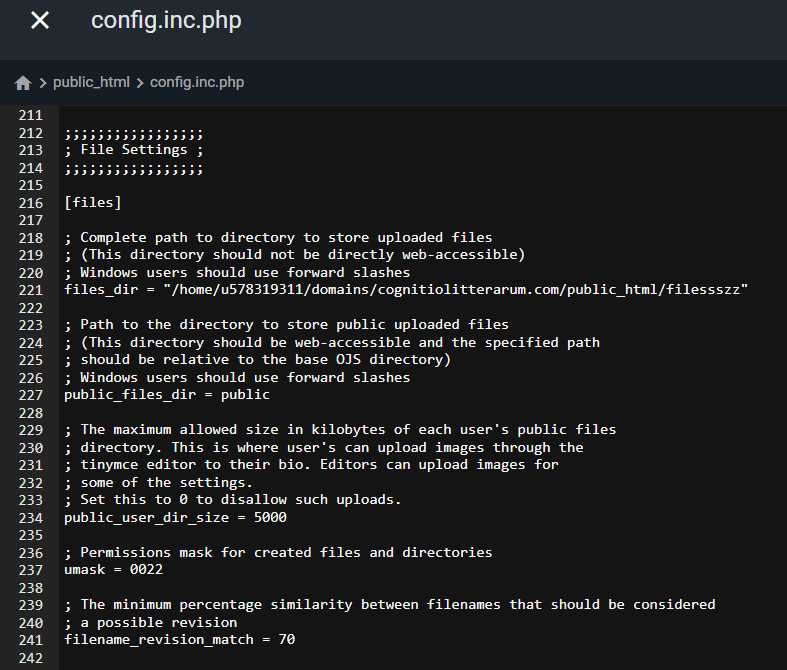Click the Permissions mask comment line
787x670 pixels.
278,552
